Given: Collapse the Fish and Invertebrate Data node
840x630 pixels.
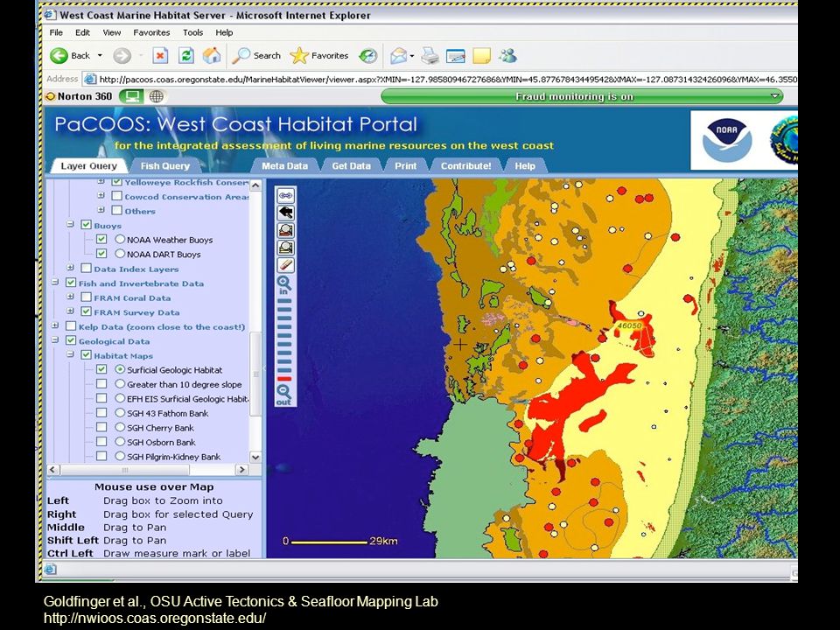Looking at the screenshot, I should (x=54, y=282).
